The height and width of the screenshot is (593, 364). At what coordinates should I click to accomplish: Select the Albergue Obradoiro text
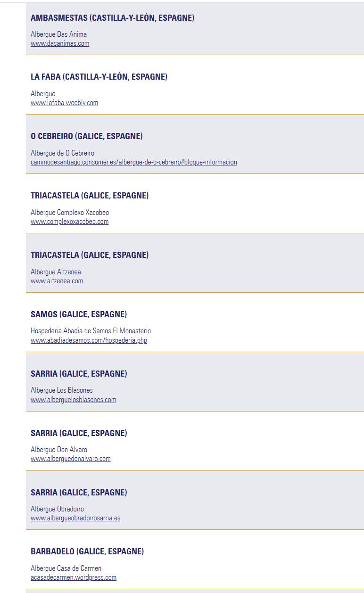point(57,509)
